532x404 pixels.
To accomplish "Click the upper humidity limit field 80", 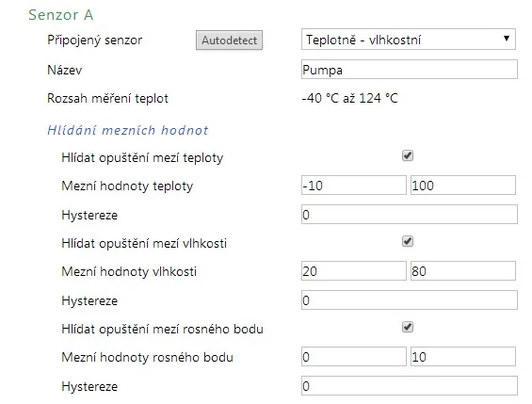I will [463, 270].
